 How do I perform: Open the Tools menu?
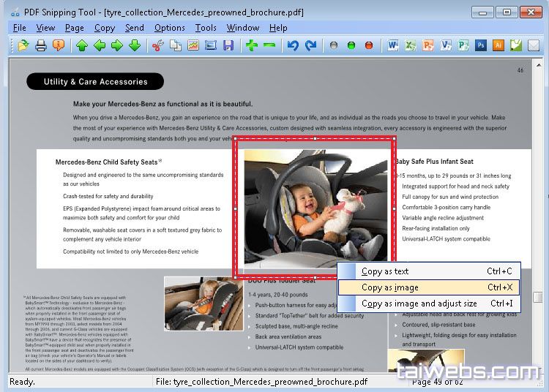(206, 28)
